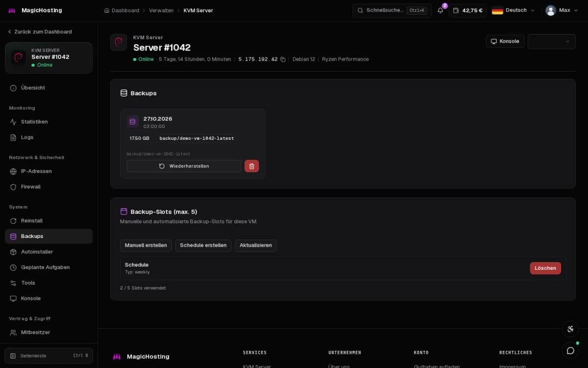The height and width of the screenshot is (368, 588).
Task: Click Verwalten breadcrumb link
Action: 161,10
